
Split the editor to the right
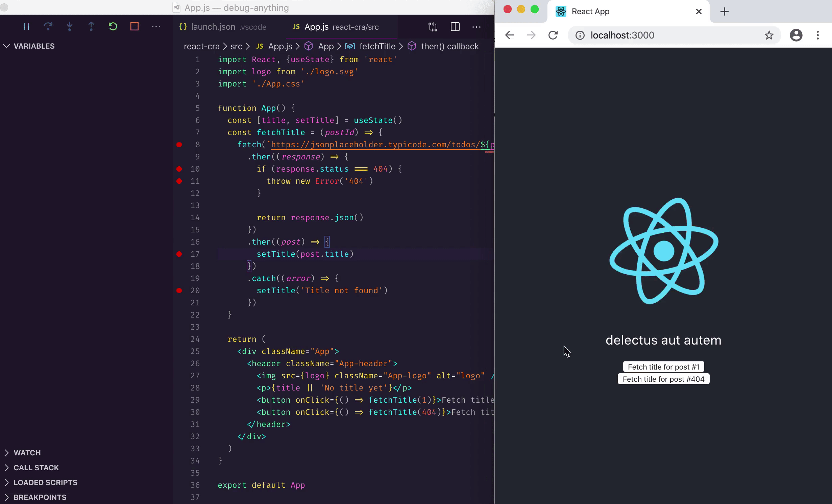click(x=455, y=27)
